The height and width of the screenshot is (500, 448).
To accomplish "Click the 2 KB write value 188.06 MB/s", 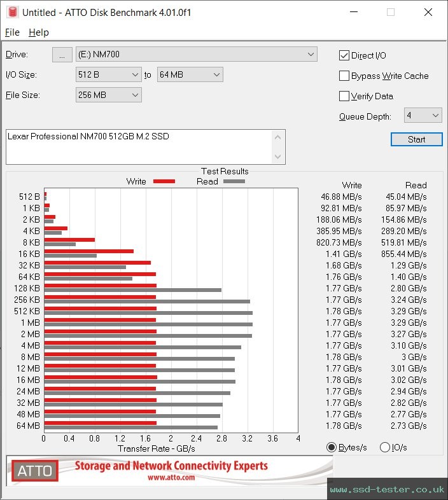I will [339, 219].
